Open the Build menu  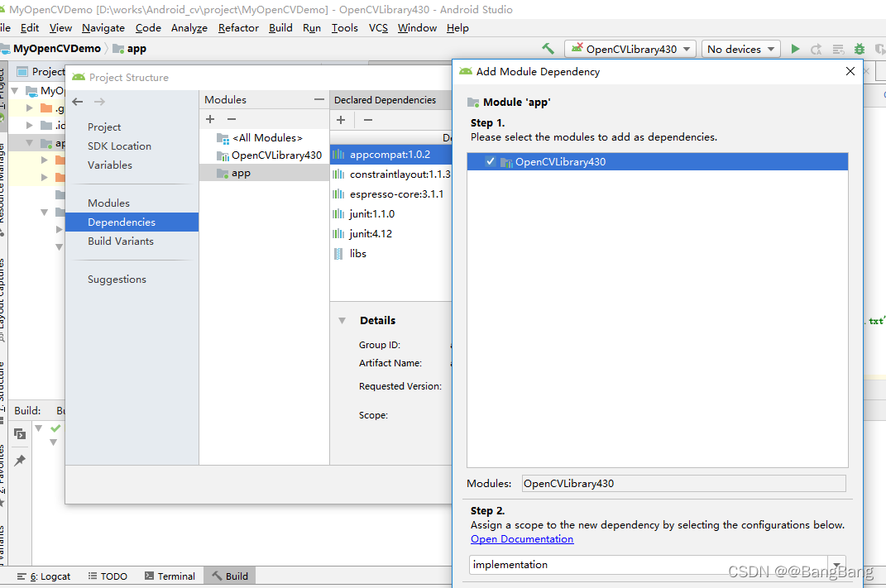pos(280,27)
